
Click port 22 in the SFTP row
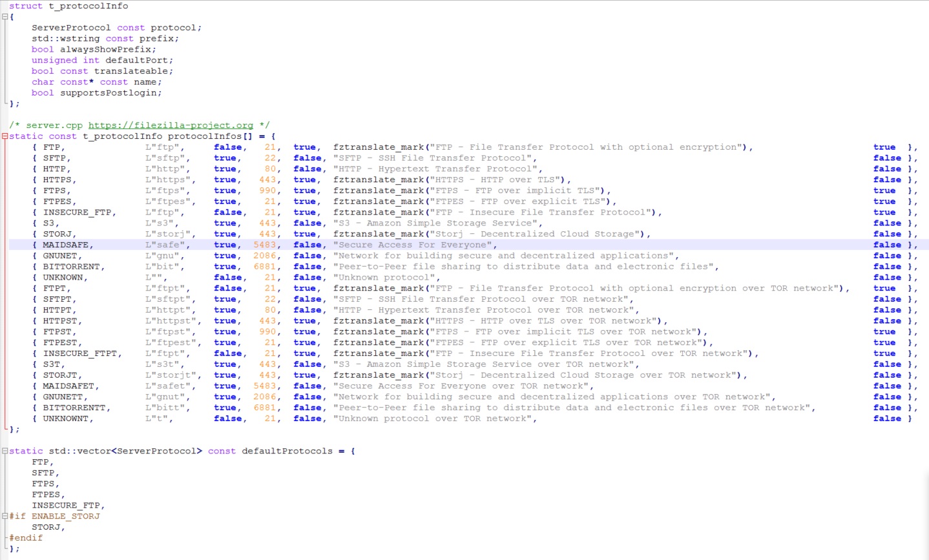coord(270,158)
